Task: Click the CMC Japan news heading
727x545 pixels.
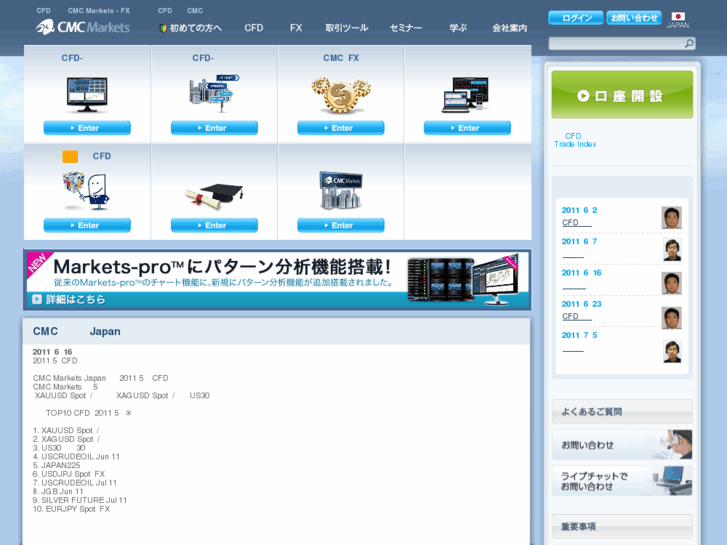Action: click(77, 331)
